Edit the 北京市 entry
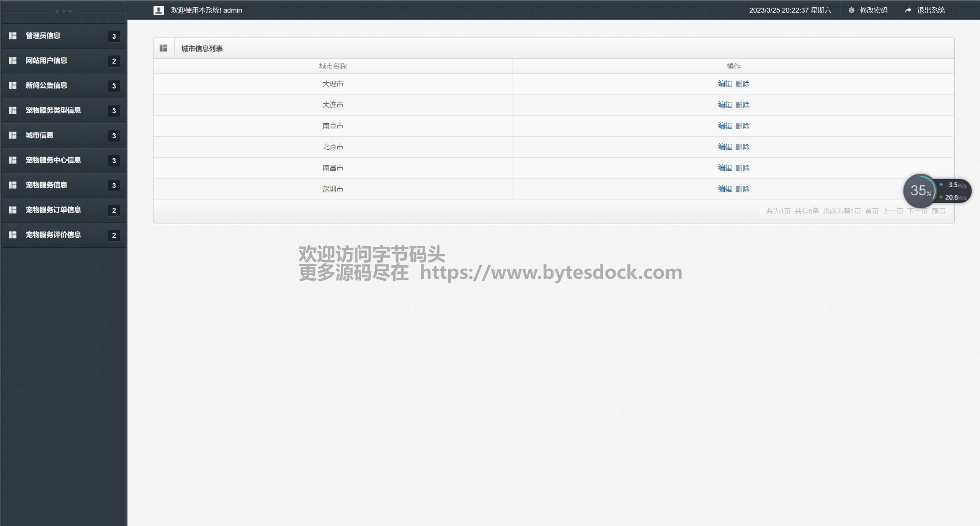 pos(724,147)
